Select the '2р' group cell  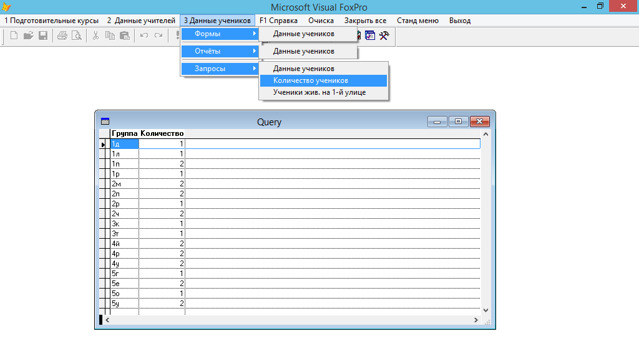(x=125, y=204)
